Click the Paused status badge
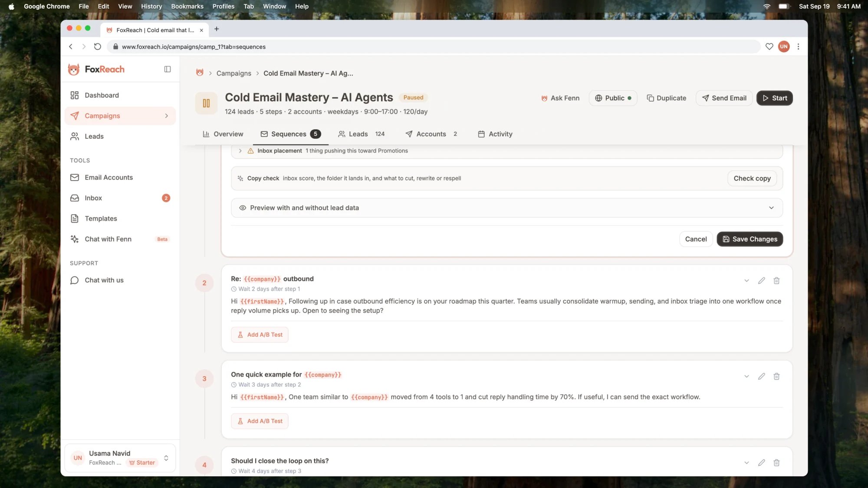The image size is (868, 488). click(413, 98)
